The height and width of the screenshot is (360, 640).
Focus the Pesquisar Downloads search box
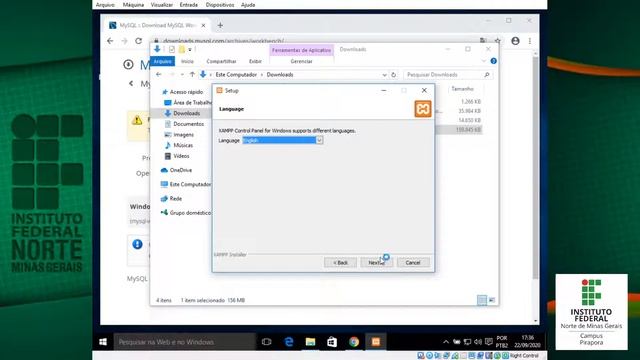click(x=448, y=75)
